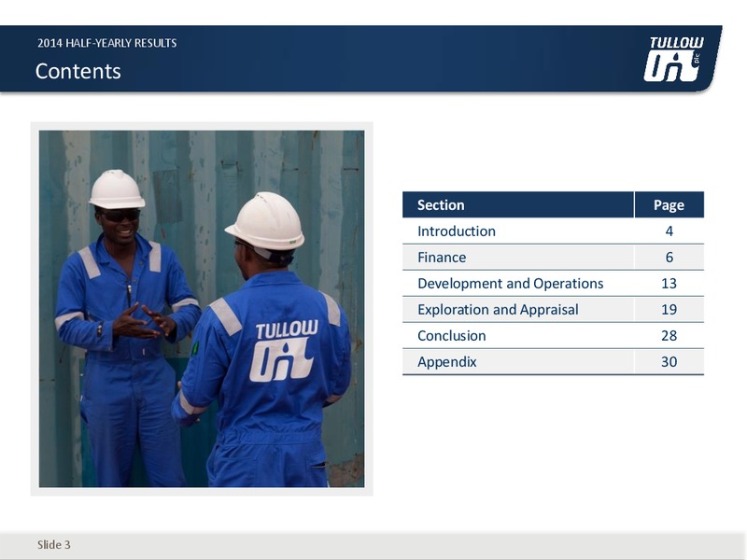The image size is (747, 560).
Task: Select the 'Finance' section entry
Action: tap(442, 258)
